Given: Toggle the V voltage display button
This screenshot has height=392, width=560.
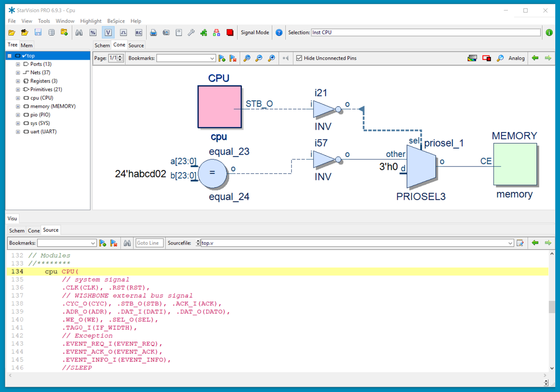Looking at the screenshot, I should click(108, 33).
